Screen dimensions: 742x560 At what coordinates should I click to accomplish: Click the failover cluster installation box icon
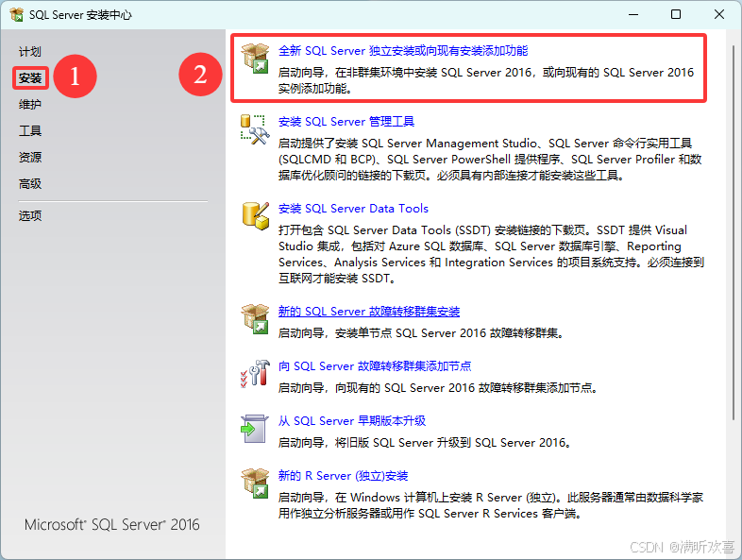click(x=255, y=318)
